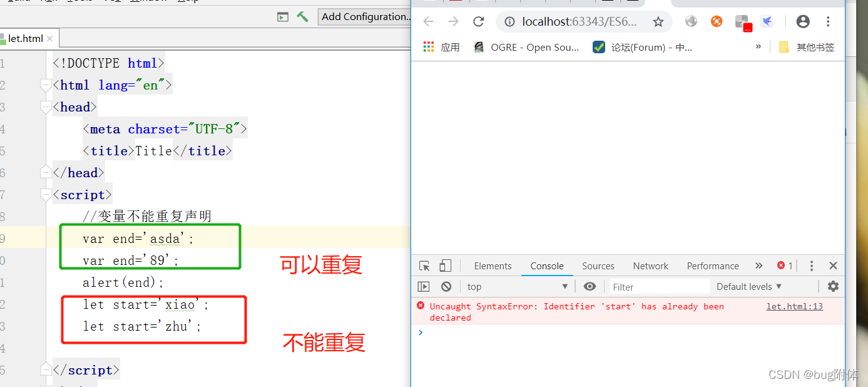
Task: Open the top context dropdown
Action: (x=517, y=286)
